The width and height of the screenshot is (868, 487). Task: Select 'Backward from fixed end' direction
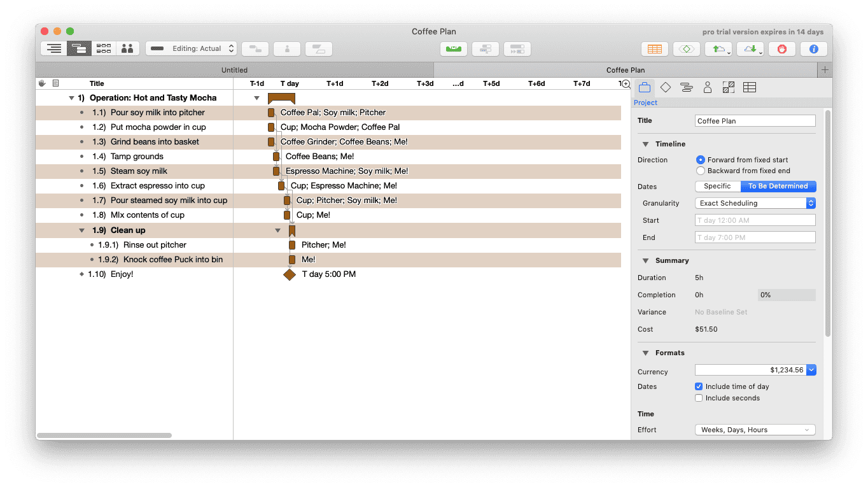[x=701, y=171]
